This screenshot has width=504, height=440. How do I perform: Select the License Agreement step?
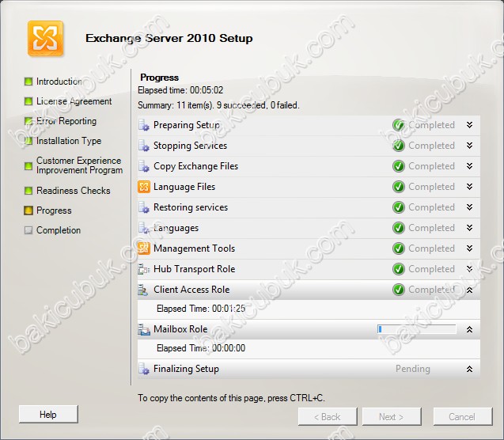click(x=74, y=101)
